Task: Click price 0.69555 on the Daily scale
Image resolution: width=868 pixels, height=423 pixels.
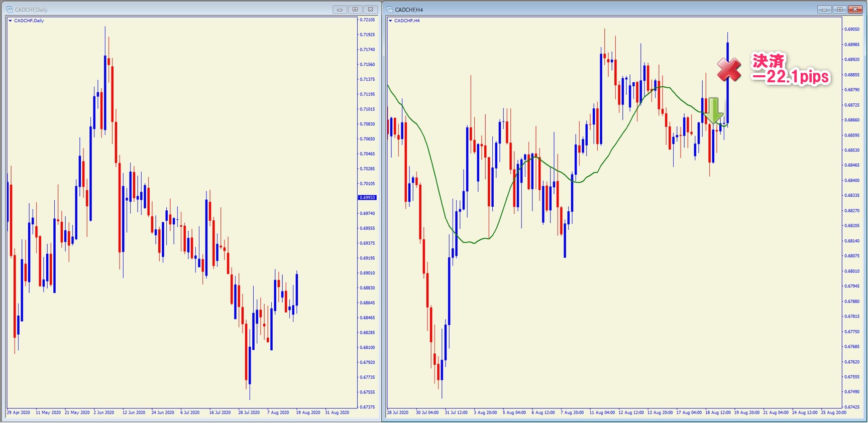Action: [368, 228]
